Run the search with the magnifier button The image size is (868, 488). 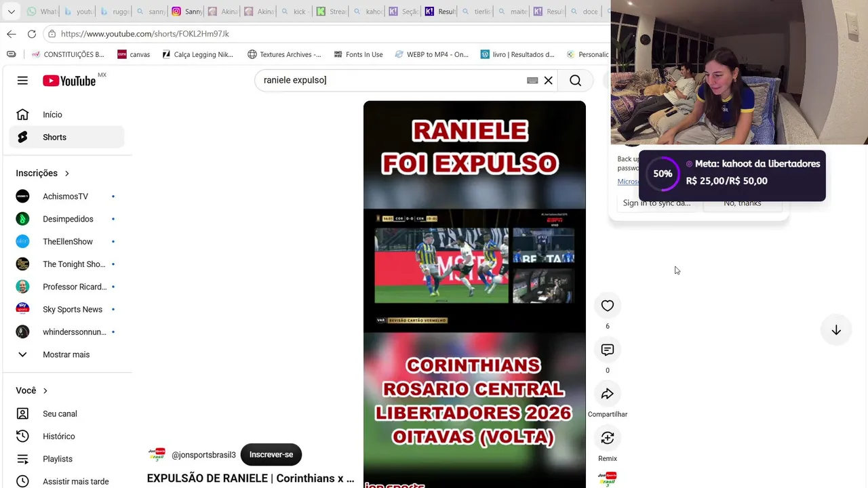point(575,81)
